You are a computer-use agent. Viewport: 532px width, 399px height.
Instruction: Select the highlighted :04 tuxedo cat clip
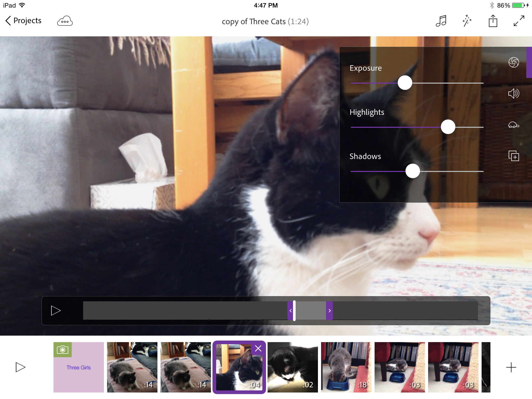click(x=239, y=367)
